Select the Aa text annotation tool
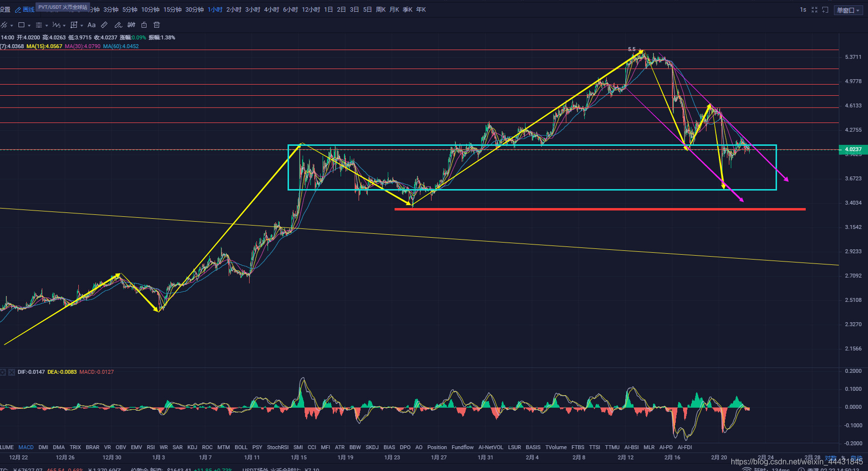Screen dimensions: 868x471 (91, 25)
